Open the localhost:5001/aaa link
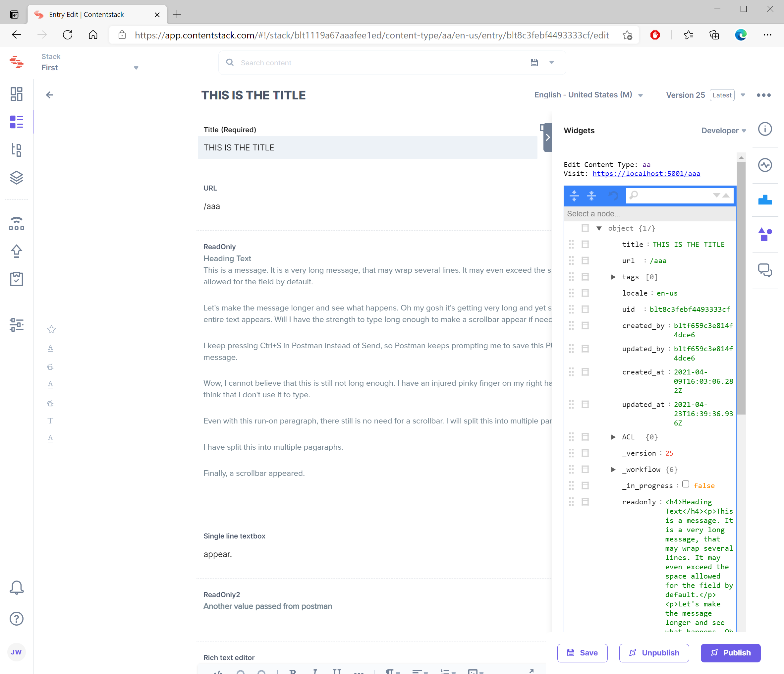Viewport: 784px width, 674px height. tap(646, 174)
